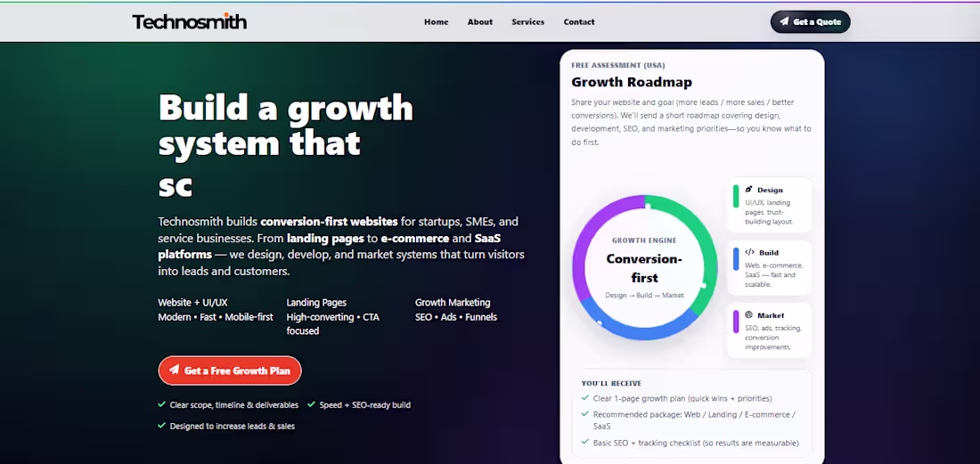Navigate to the Contact page
The image size is (980, 464).
pos(579,22)
